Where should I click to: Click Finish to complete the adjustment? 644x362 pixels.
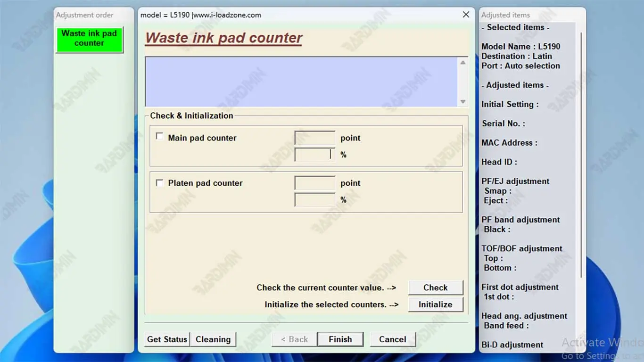(340, 339)
